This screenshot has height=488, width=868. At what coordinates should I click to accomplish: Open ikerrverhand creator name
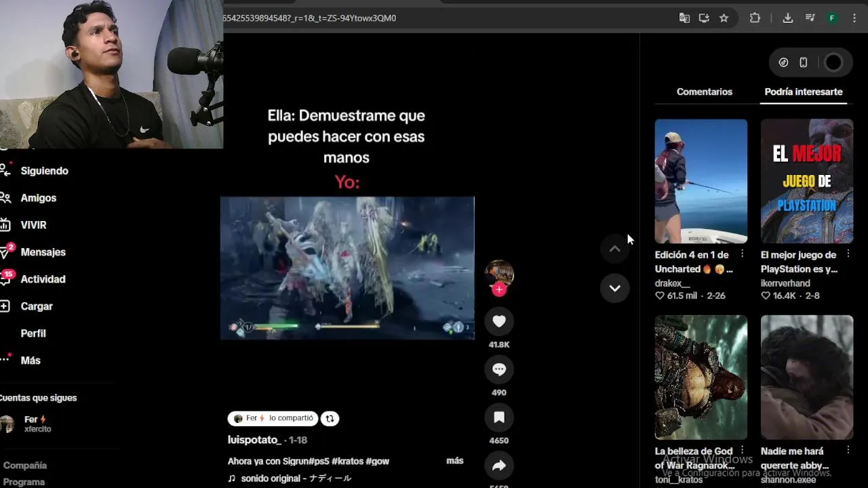click(785, 283)
